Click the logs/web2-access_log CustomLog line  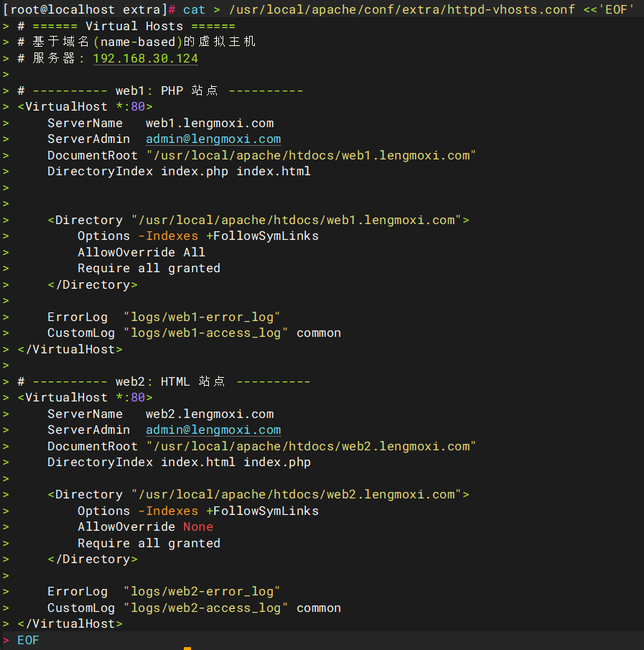tap(194, 608)
